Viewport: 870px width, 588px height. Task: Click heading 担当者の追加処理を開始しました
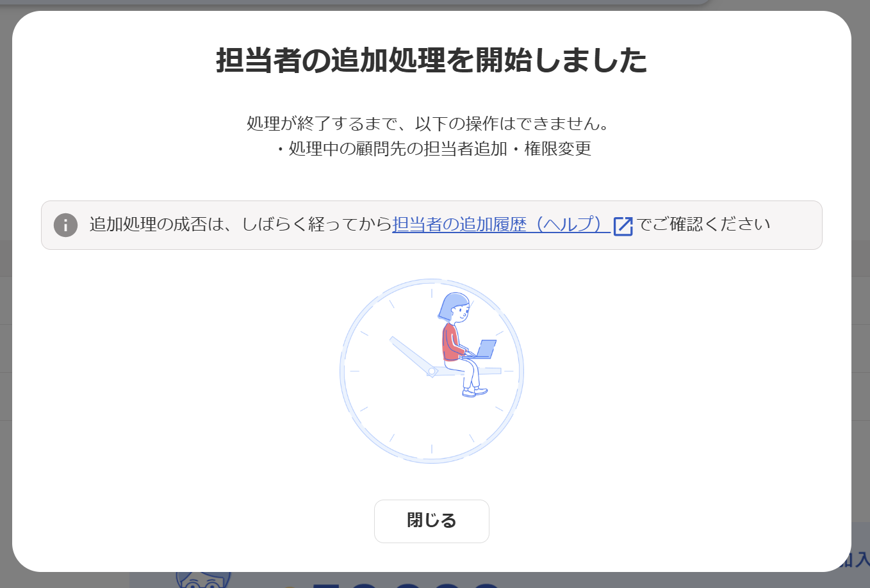click(x=432, y=60)
